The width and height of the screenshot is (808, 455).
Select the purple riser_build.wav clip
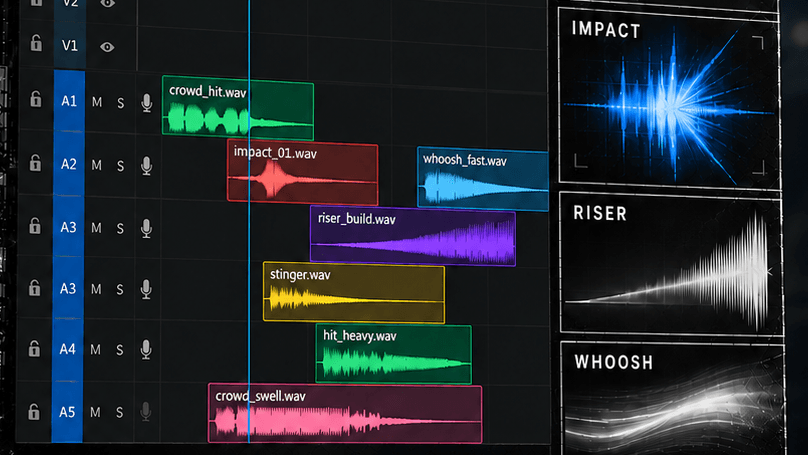(x=413, y=235)
